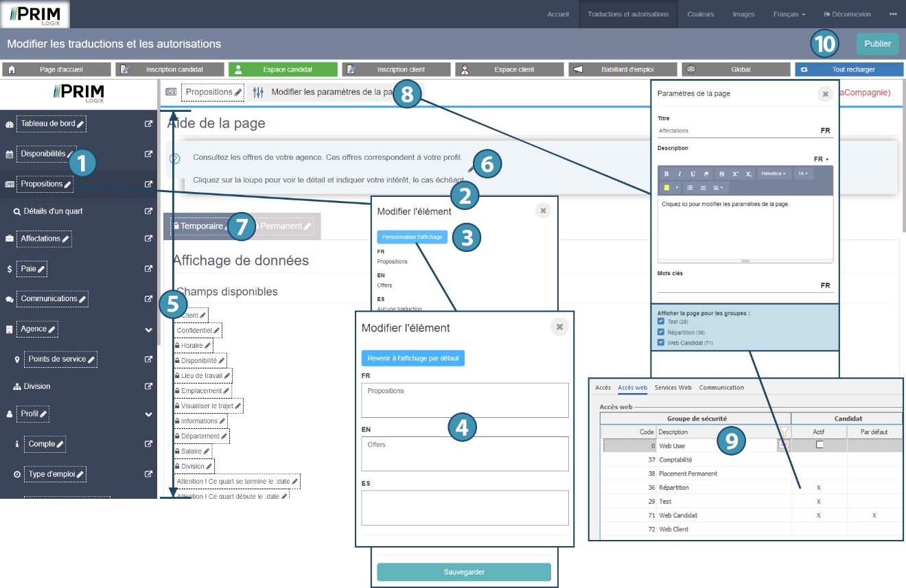Expand the Français language dropdown

coord(789,14)
